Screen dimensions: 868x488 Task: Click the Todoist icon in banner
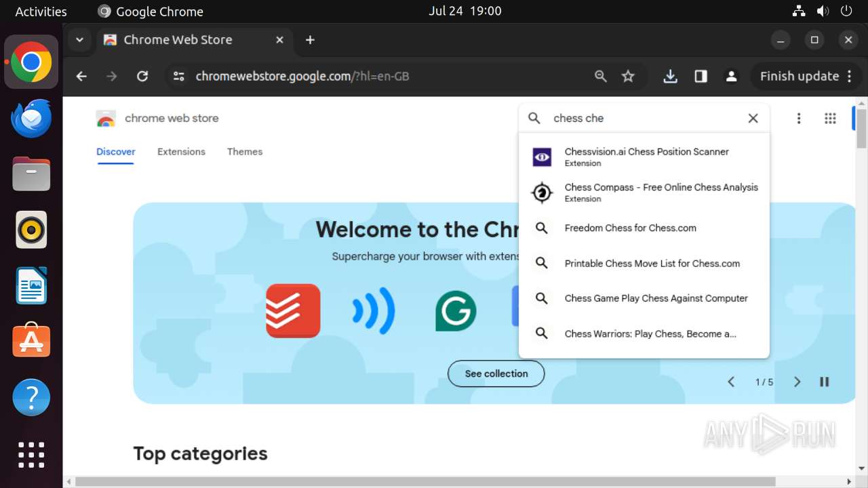pos(293,310)
